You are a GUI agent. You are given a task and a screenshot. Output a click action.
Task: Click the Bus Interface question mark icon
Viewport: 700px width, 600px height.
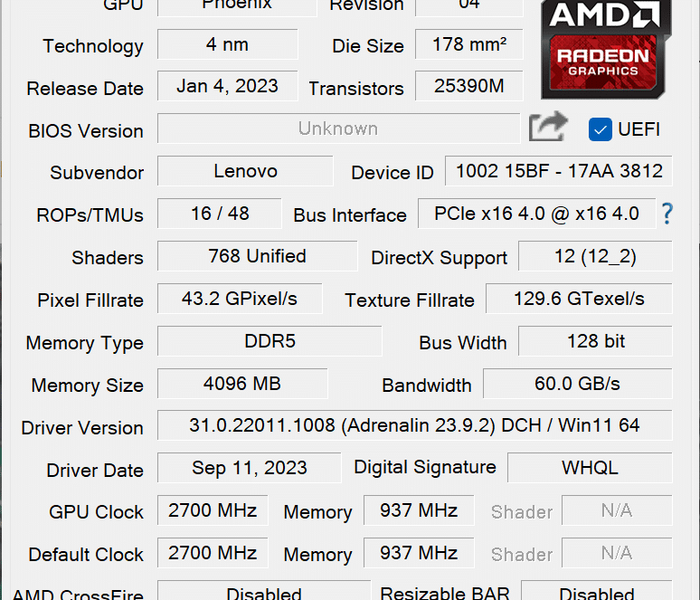tap(667, 214)
